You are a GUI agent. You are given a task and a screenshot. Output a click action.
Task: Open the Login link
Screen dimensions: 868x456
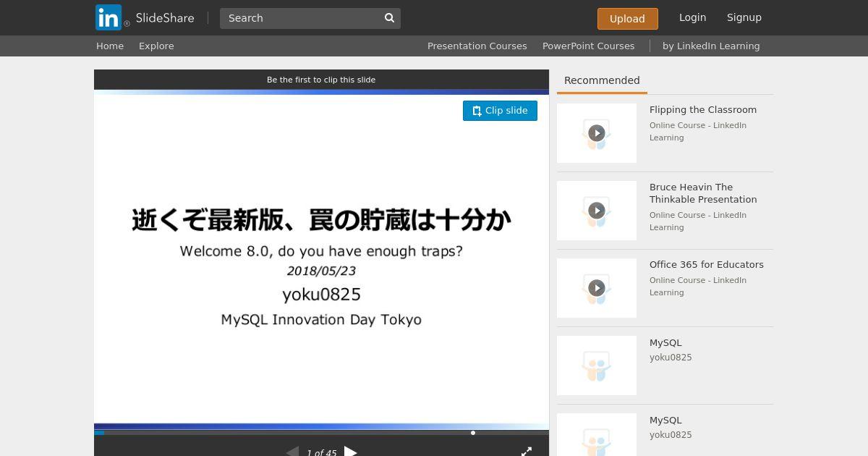[x=692, y=17]
